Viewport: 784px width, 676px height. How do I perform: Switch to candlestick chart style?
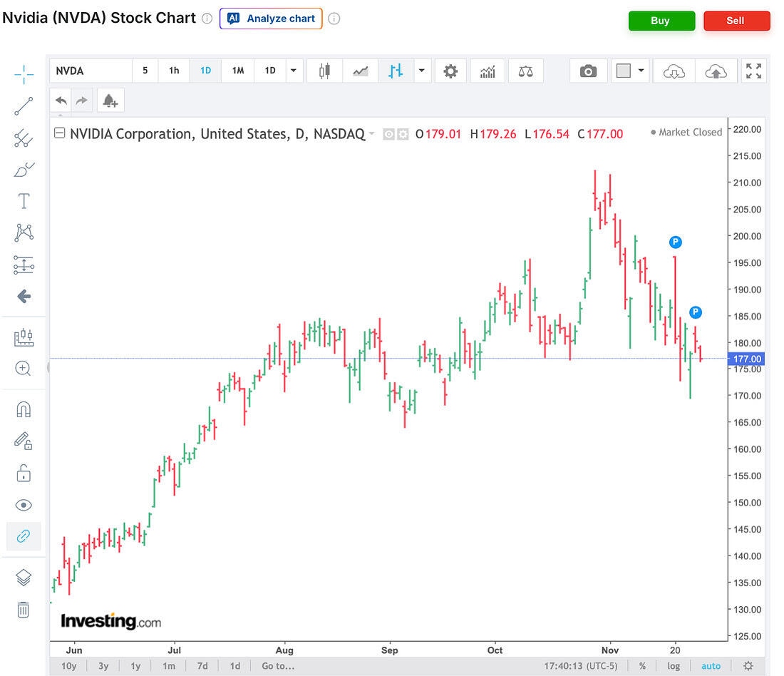(x=324, y=71)
